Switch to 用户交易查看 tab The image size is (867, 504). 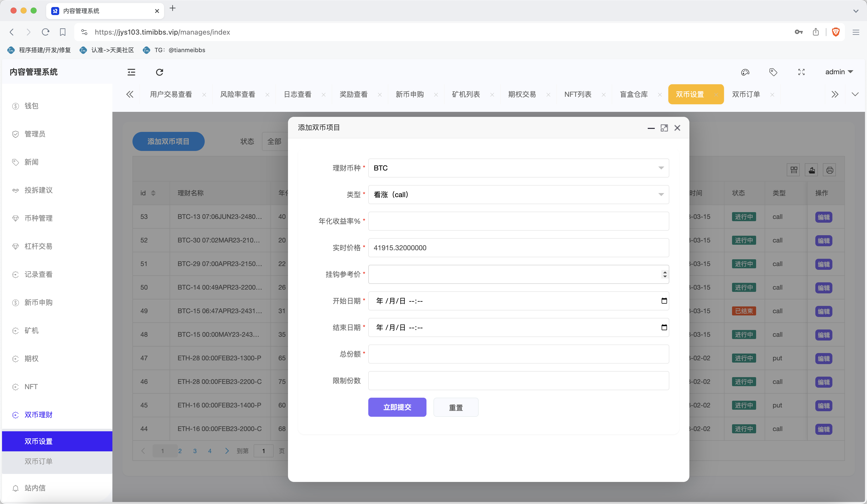171,94
